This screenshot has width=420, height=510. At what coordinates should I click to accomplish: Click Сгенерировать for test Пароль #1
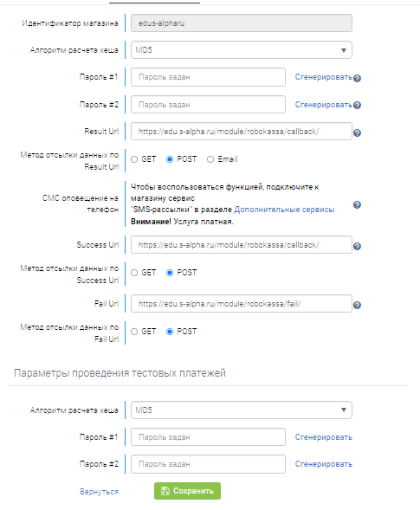(x=324, y=437)
